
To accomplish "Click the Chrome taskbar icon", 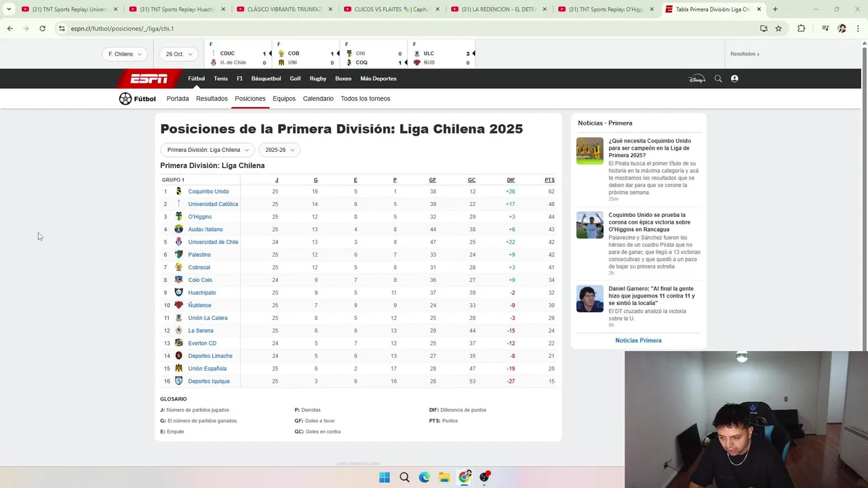I will click(x=465, y=477).
